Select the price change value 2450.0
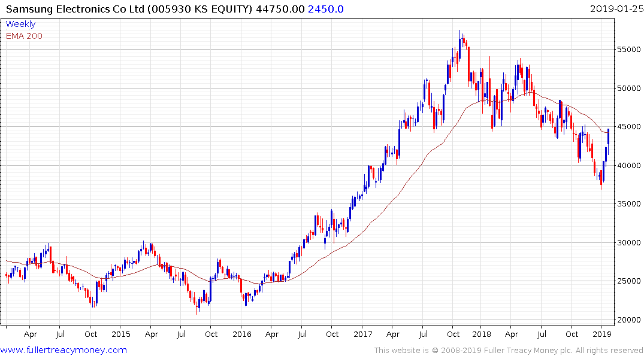Screen dimensions: 644x359 (326, 9)
